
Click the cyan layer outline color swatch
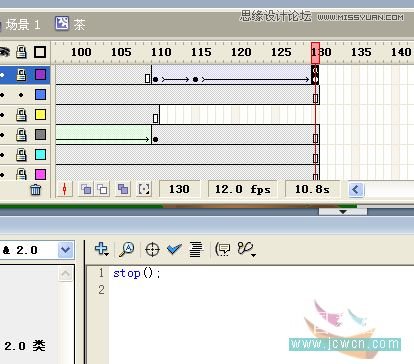point(40,154)
